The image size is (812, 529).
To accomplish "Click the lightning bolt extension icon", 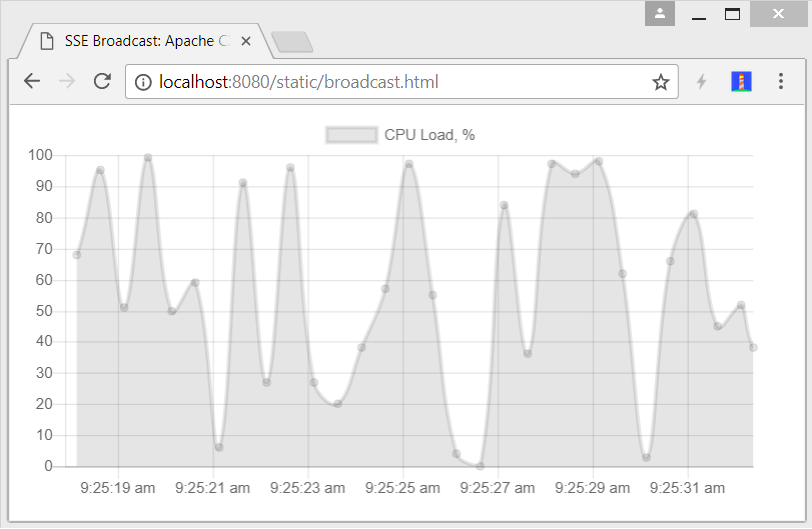I will point(701,81).
